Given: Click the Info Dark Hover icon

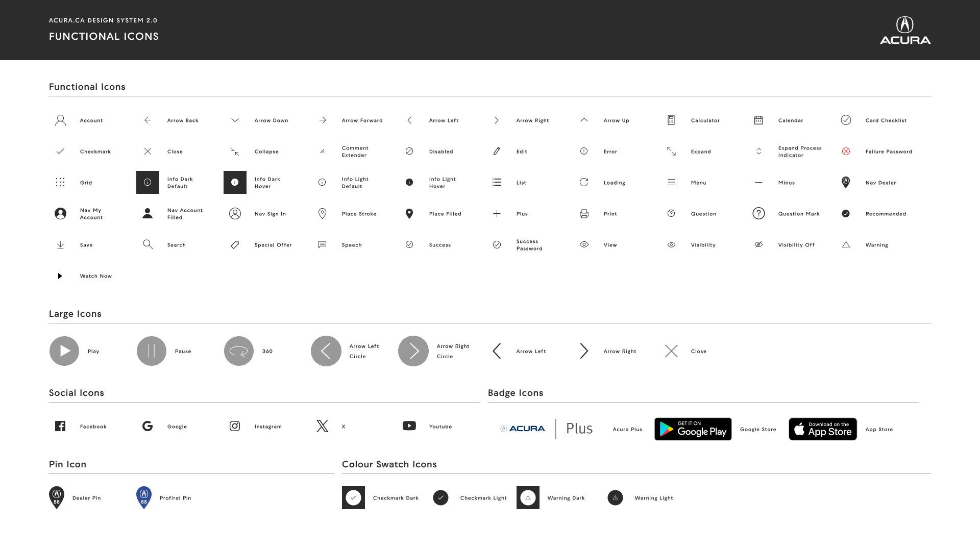Looking at the screenshot, I should (235, 182).
